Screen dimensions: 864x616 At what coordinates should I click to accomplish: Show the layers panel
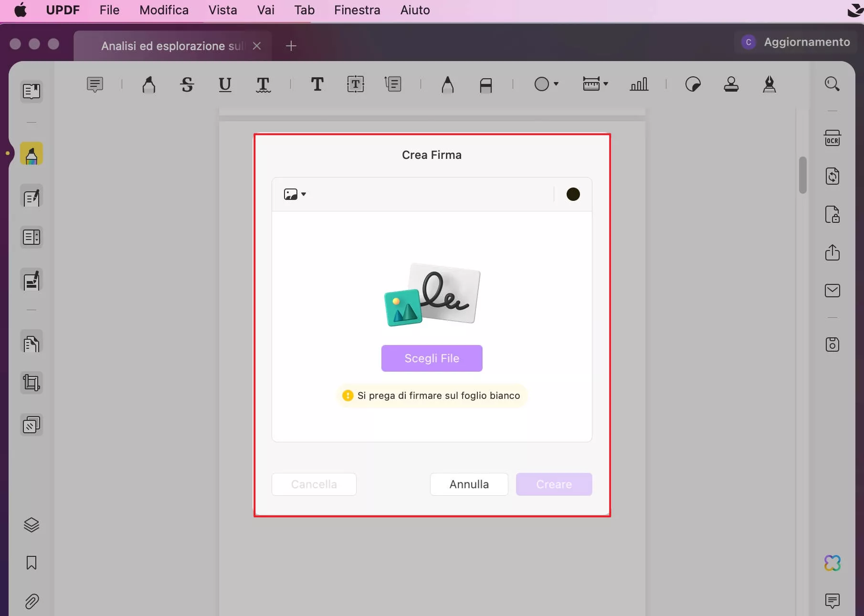coord(32,525)
